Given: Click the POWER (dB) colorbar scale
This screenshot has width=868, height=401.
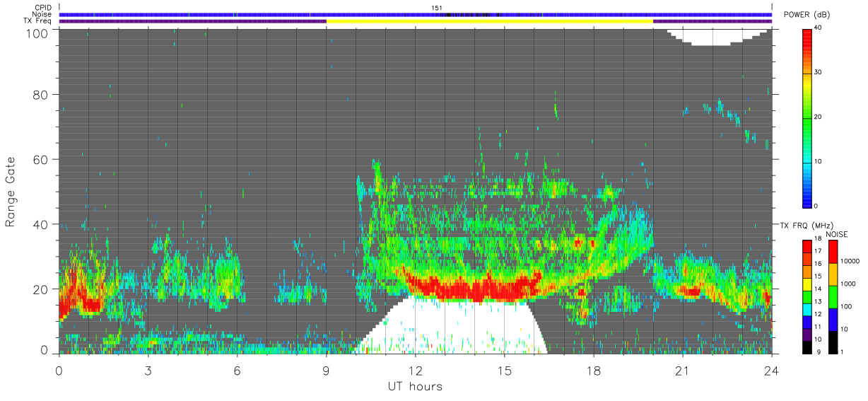Looking at the screenshot, I should point(807,117).
